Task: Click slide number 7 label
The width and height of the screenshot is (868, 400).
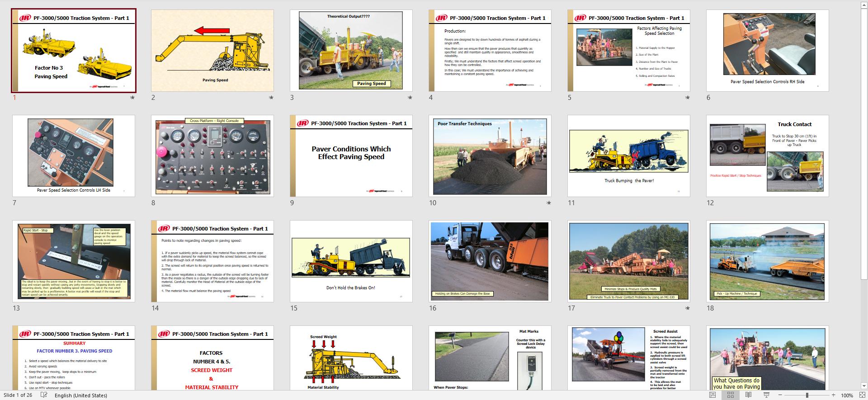Action: [x=14, y=203]
